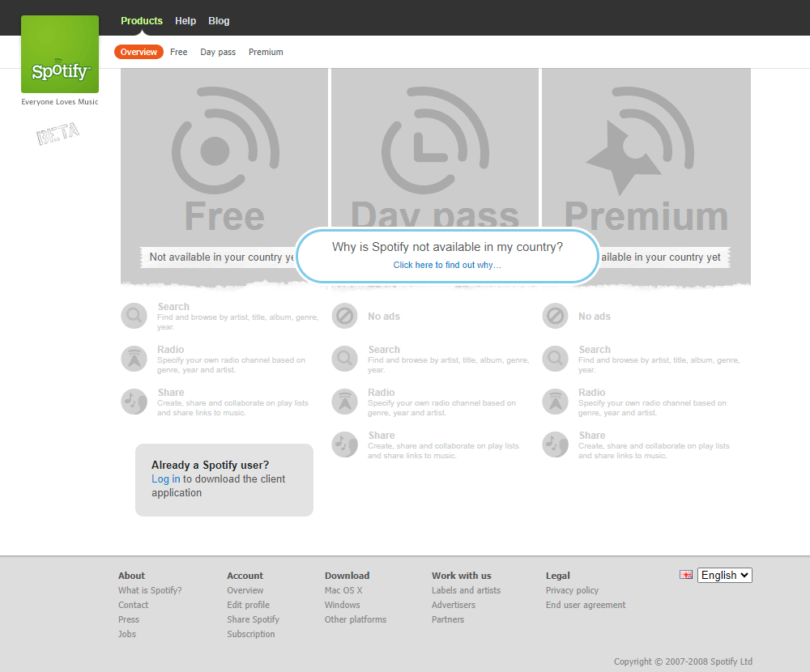
Task: Open the Advertisers link
Action: click(454, 605)
